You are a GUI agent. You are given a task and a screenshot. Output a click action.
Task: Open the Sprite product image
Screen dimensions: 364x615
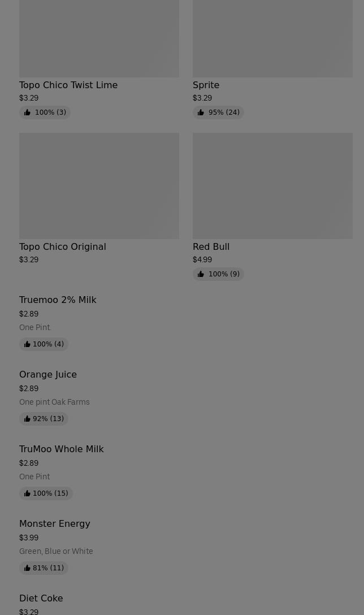point(272,38)
